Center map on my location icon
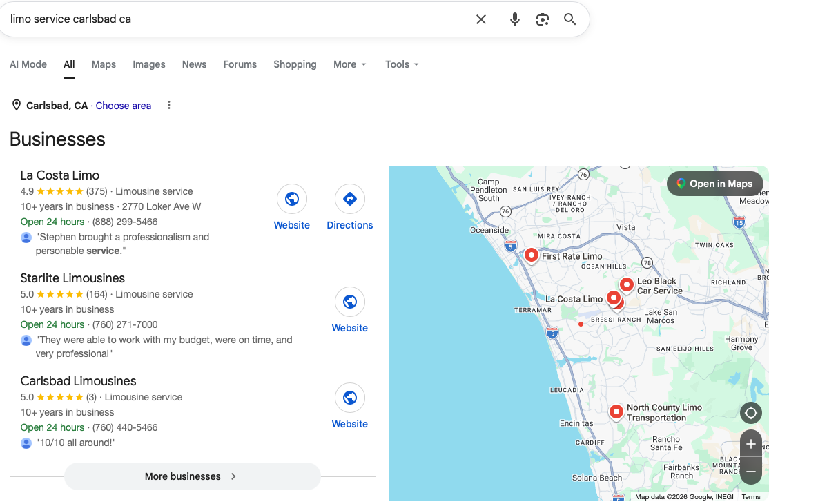Screen dimensions: 818x504 click(x=751, y=413)
